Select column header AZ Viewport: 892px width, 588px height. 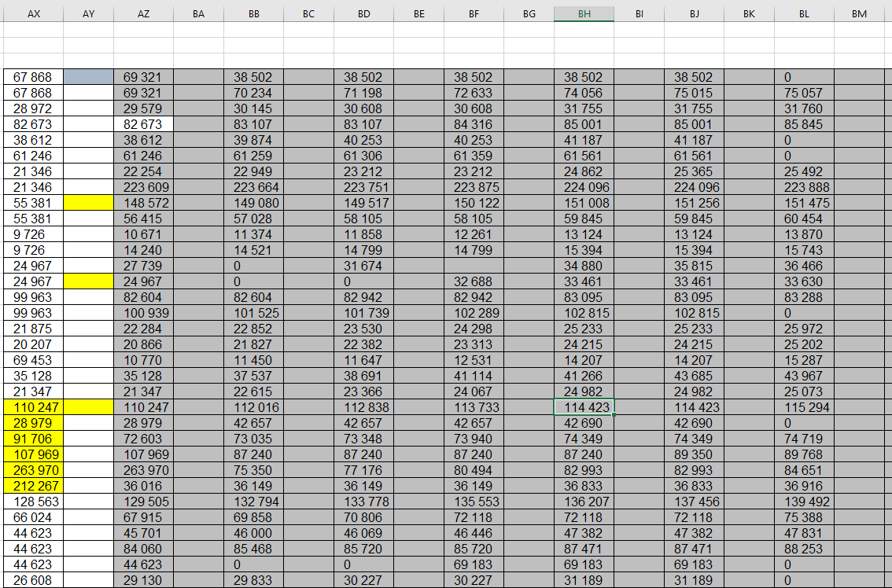pyautogui.click(x=143, y=13)
